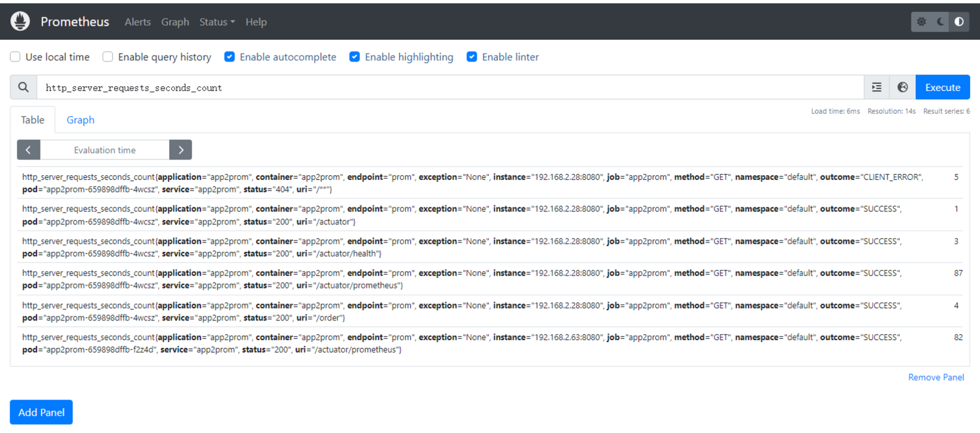Select the row with uri "/**"
Image resolution: width=980 pixels, height=433 pixels.
[x=490, y=182]
